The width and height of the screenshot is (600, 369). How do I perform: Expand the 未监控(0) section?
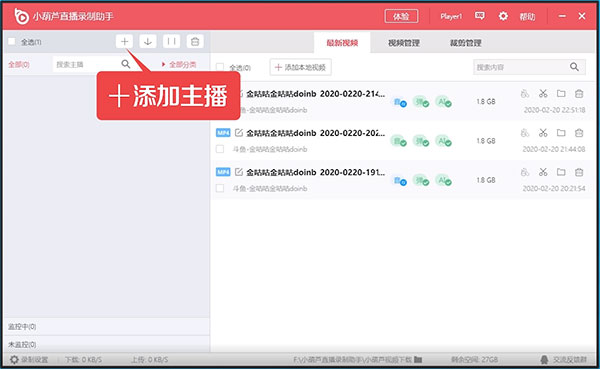(x=106, y=344)
